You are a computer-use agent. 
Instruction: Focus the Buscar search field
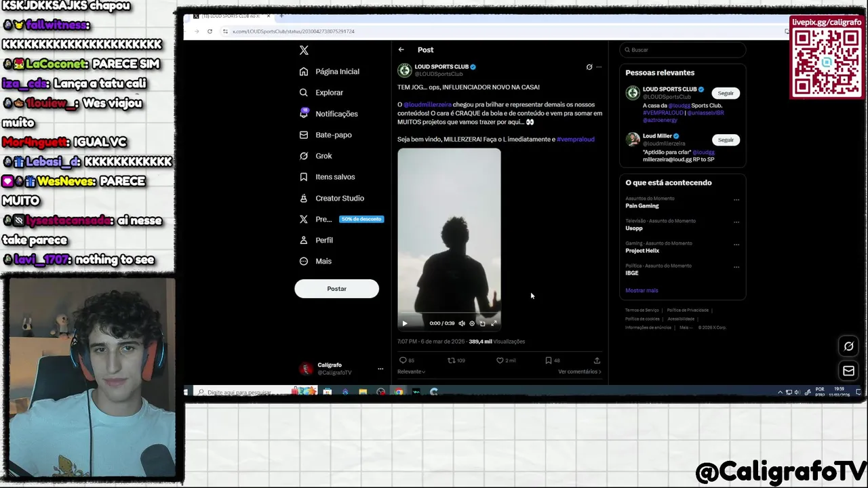click(x=682, y=49)
